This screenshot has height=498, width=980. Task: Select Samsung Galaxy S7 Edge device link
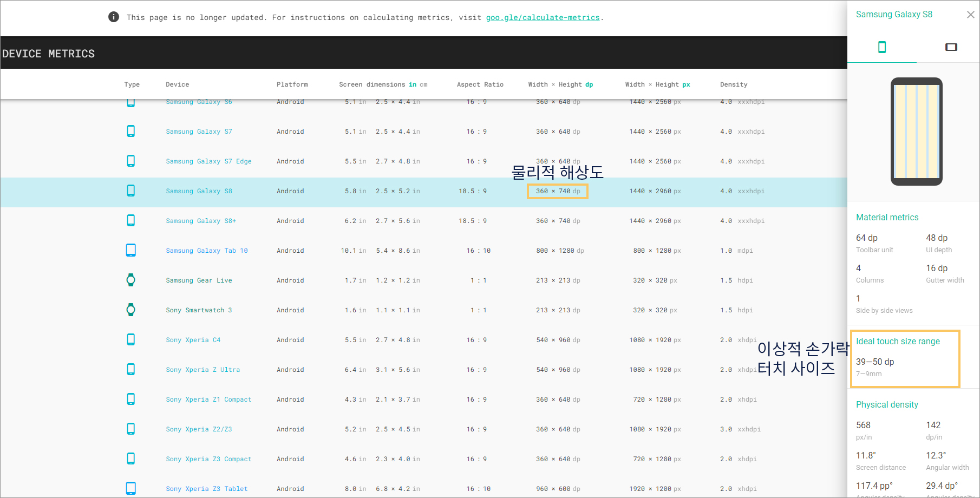208,161
